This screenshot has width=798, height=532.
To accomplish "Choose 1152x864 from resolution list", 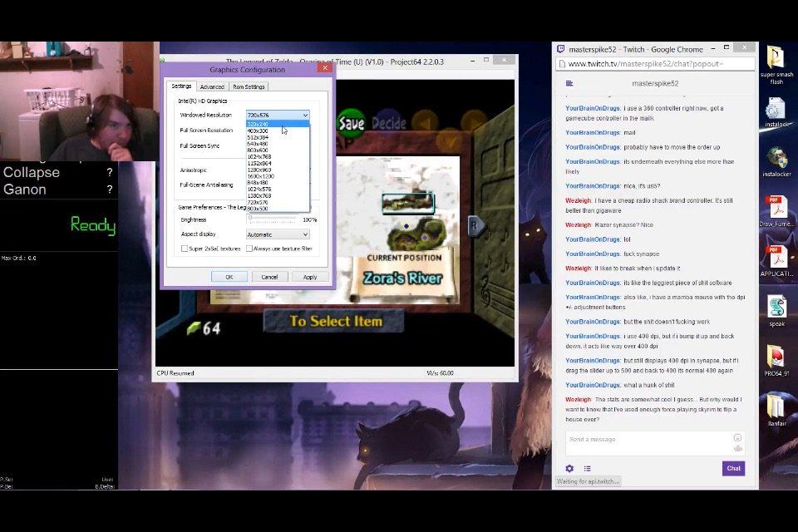I will [278, 164].
